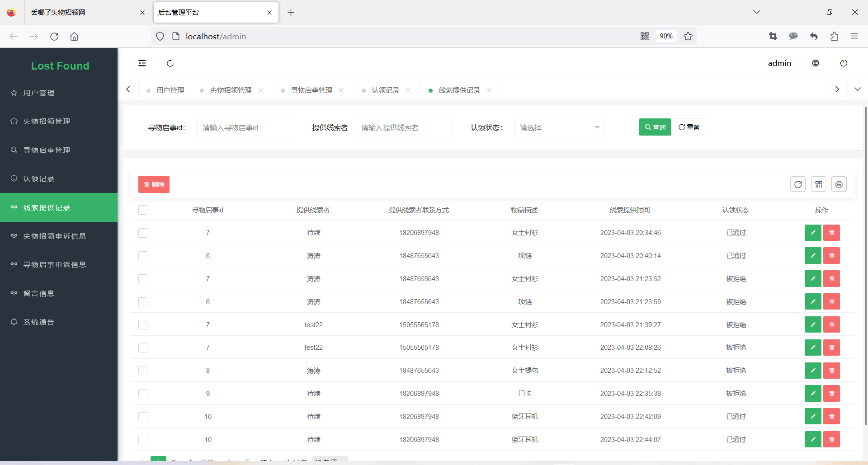Image resolution: width=868 pixels, height=465 pixels.
Task: Edit the 门卡 row
Action: pos(813,394)
